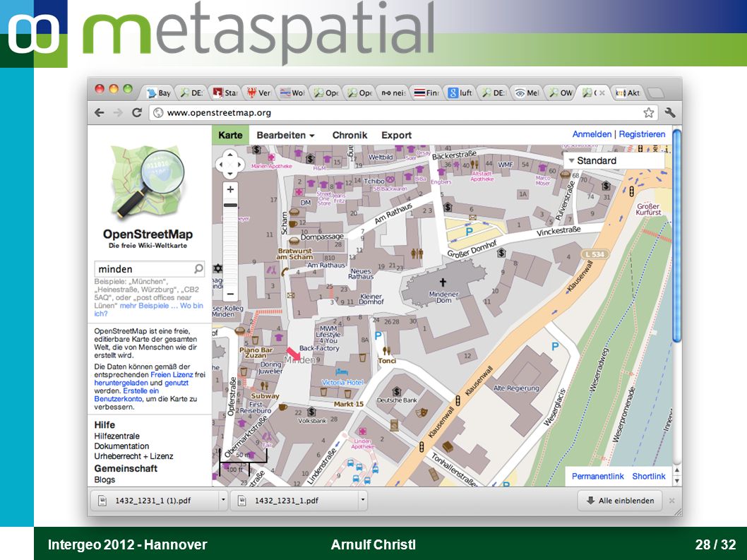The image size is (747, 560).
Task: Close the downloads bar with the x
Action: pyautogui.click(x=671, y=501)
